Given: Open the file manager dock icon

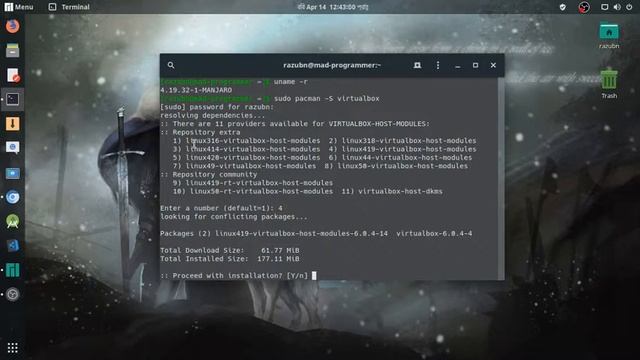Looking at the screenshot, I should click(x=13, y=51).
